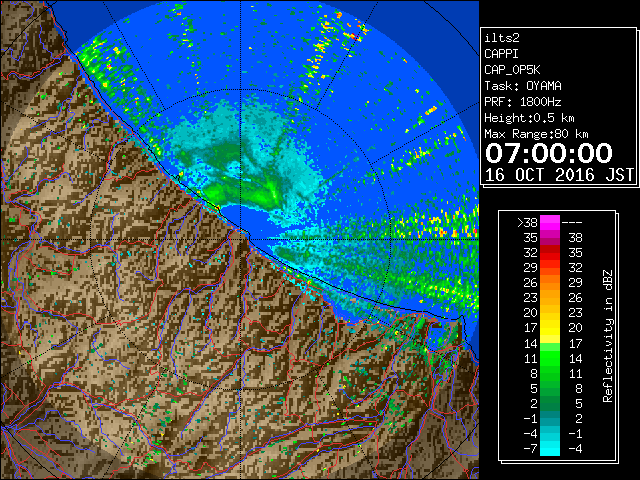Image resolution: width=640 pixels, height=480 pixels.
Task: Click the 'ilts2' product label
Action: (x=502, y=38)
